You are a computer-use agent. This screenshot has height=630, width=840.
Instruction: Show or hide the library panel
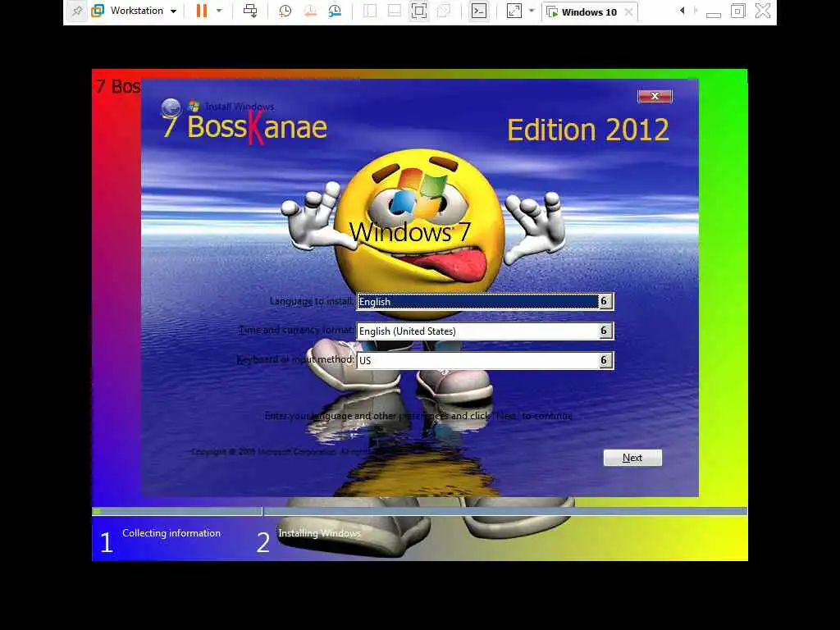370,11
